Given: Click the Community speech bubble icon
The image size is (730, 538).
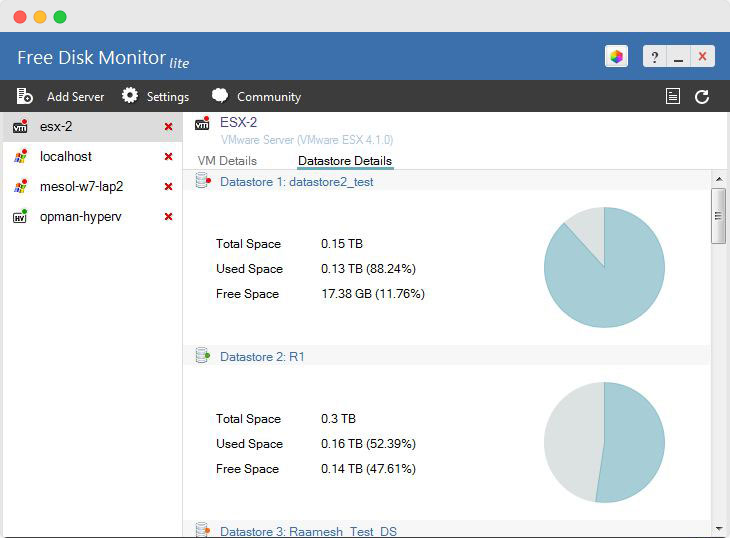Looking at the screenshot, I should click(x=220, y=95).
